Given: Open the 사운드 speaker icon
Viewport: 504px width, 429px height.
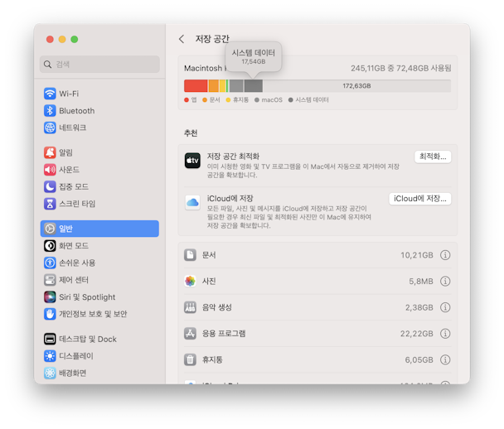Looking at the screenshot, I should pyautogui.click(x=50, y=169).
